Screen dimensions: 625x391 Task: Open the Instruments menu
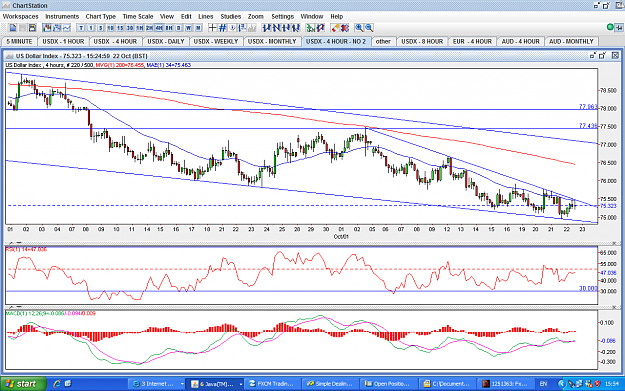click(x=62, y=16)
